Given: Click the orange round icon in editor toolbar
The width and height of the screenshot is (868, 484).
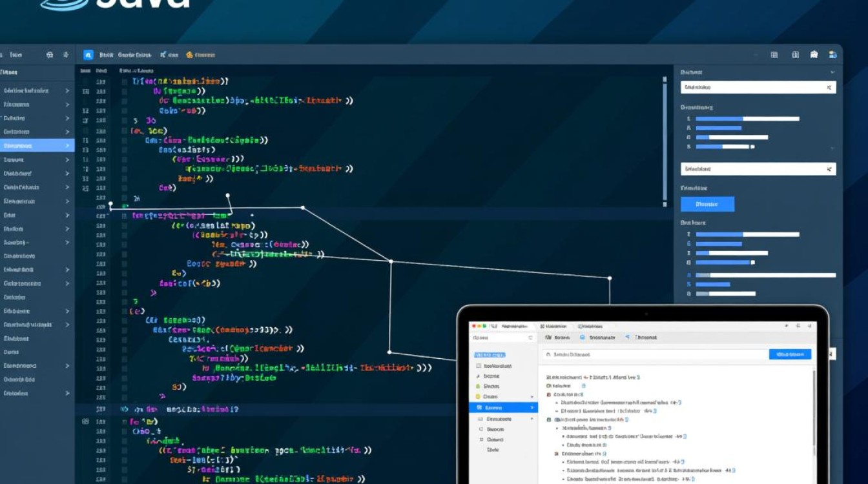Looking at the screenshot, I should pos(189,55).
